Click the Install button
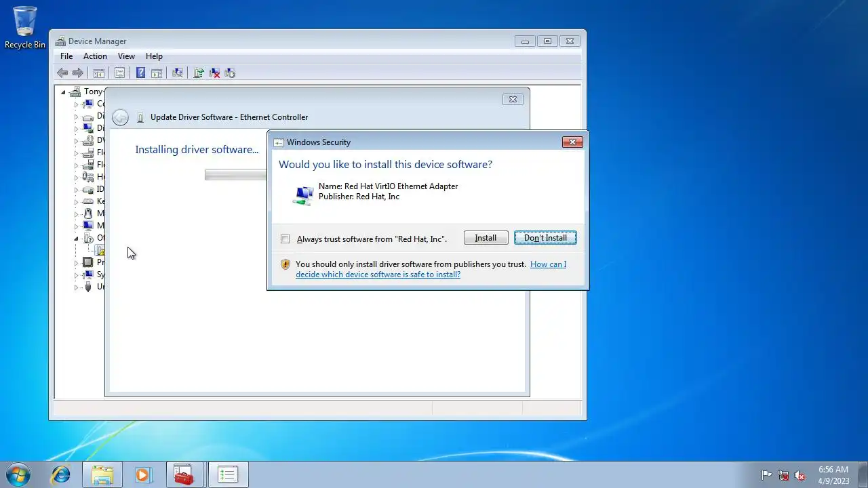The image size is (868, 488). pyautogui.click(x=486, y=238)
